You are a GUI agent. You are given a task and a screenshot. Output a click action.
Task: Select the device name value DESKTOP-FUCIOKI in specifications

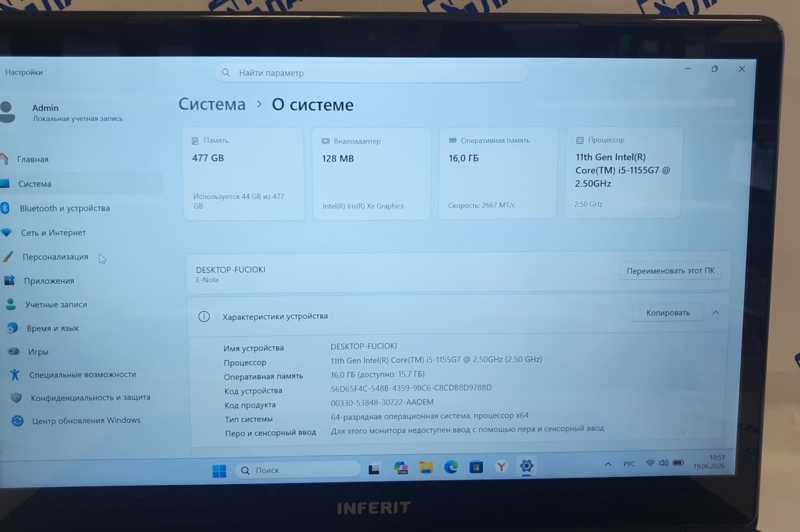364,346
